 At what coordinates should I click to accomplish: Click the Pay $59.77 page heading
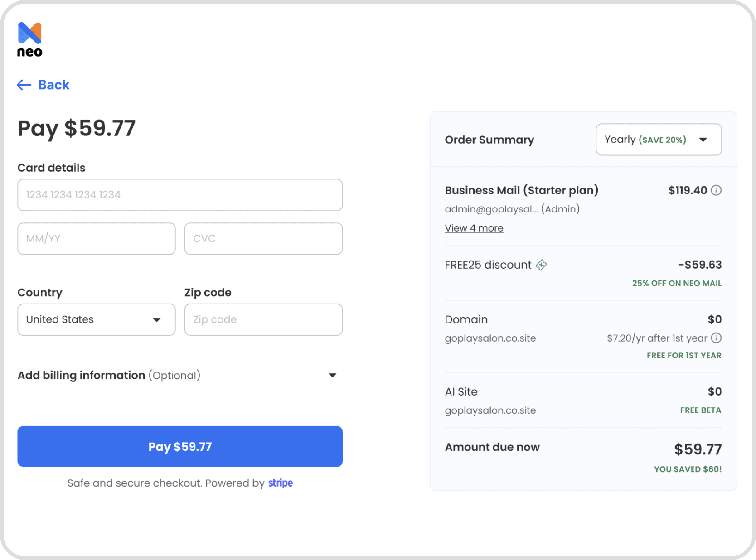click(77, 128)
